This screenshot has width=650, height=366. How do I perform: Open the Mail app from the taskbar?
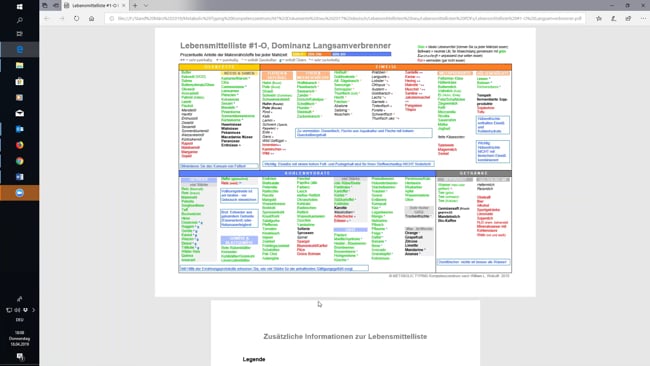tap(19, 113)
